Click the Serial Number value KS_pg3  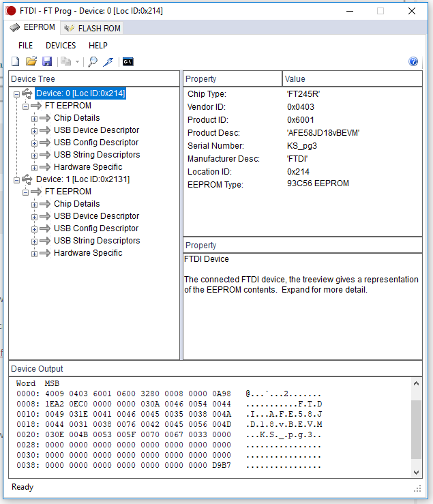click(x=302, y=146)
